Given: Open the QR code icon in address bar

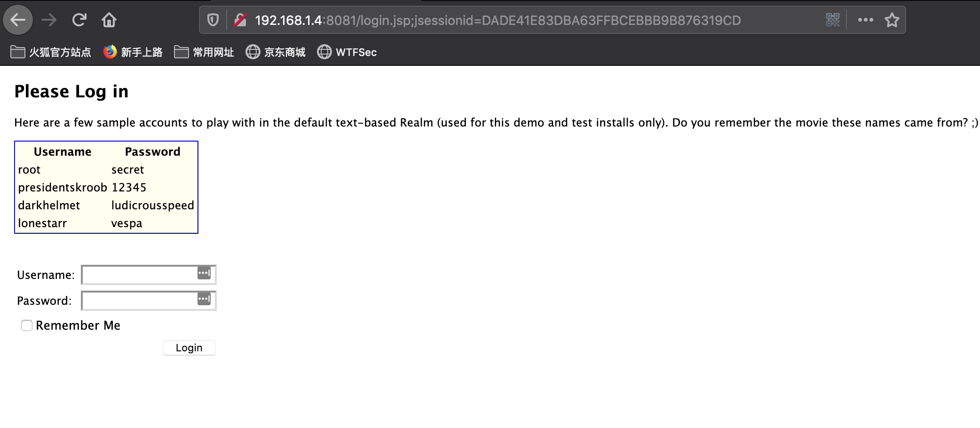Looking at the screenshot, I should [832, 20].
